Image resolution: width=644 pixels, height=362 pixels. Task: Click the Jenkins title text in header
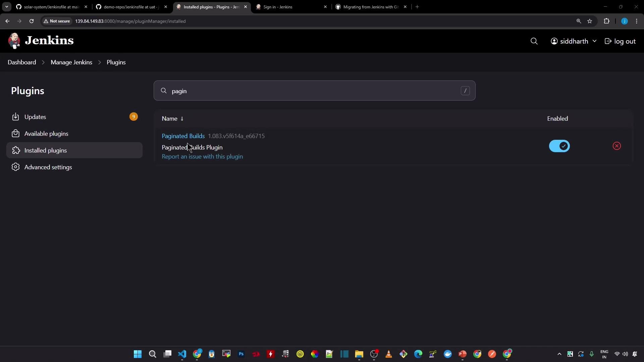click(49, 41)
